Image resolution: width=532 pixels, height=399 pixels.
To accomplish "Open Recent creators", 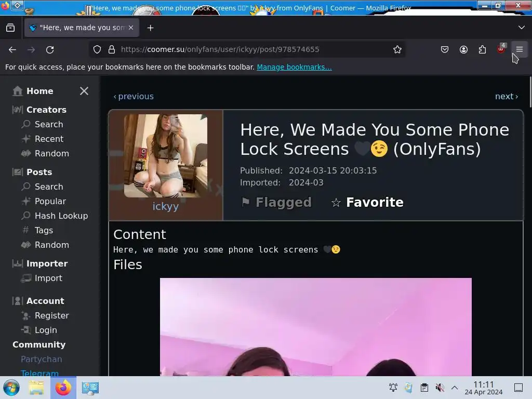I will [49, 139].
